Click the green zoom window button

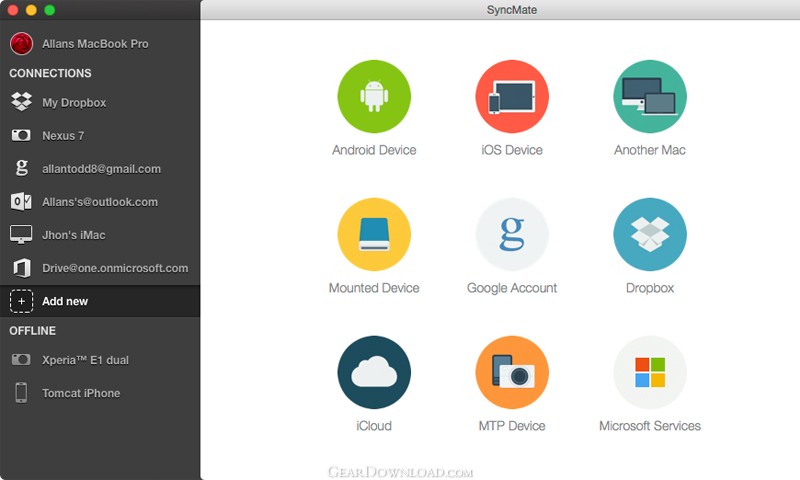[x=49, y=10]
